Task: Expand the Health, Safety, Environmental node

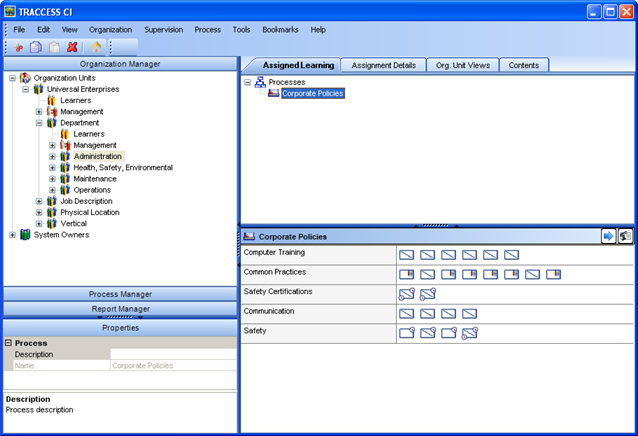Action: (52, 168)
